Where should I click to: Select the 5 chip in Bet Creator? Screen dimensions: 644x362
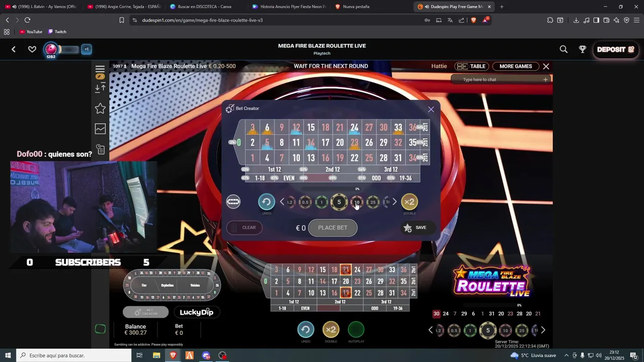339,202
